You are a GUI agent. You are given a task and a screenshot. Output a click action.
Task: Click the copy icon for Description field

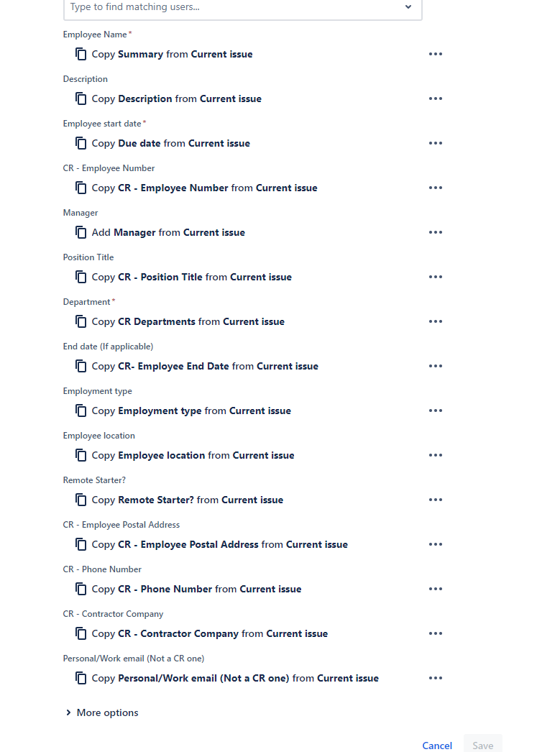pyautogui.click(x=81, y=98)
